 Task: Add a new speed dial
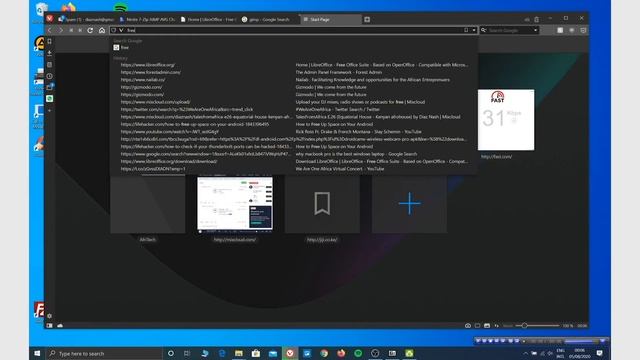click(x=409, y=204)
